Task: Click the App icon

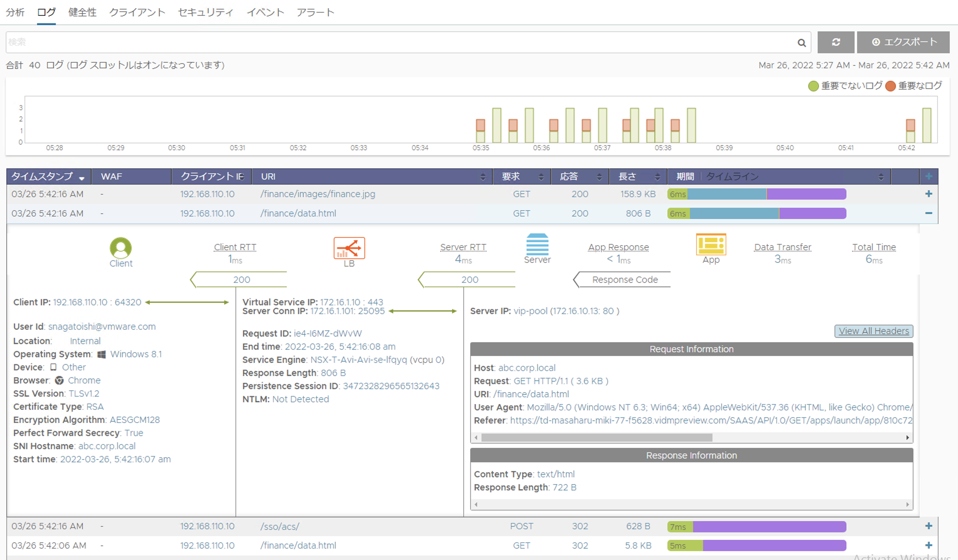Action: pyautogui.click(x=711, y=244)
